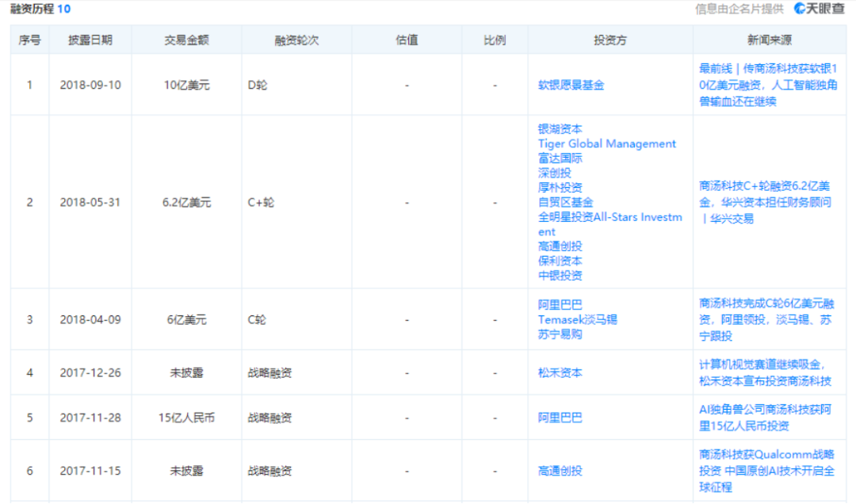
Task: Select the date cell 2018-04-09
Action: coord(90,319)
